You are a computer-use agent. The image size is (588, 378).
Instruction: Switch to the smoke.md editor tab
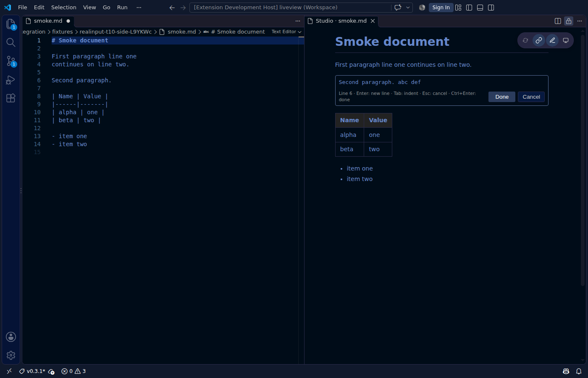48,21
